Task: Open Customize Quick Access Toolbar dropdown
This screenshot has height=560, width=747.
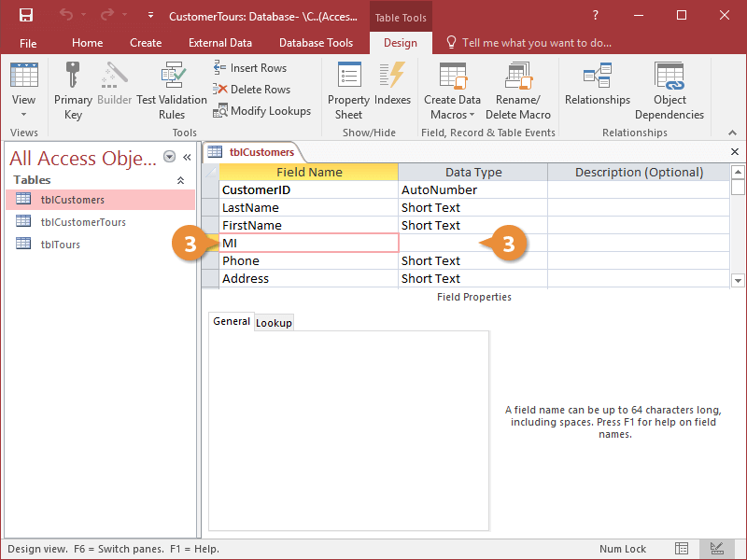Action: 150,15
